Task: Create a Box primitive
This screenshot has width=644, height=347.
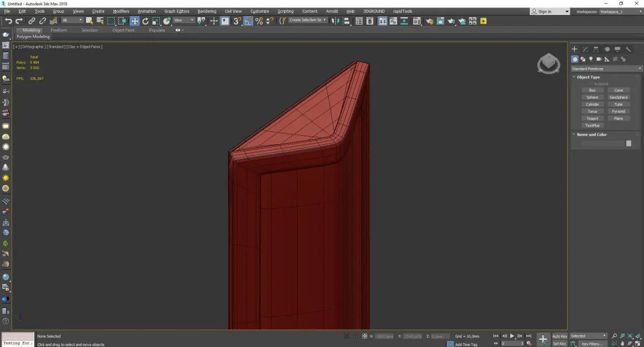Action: [592, 90]
